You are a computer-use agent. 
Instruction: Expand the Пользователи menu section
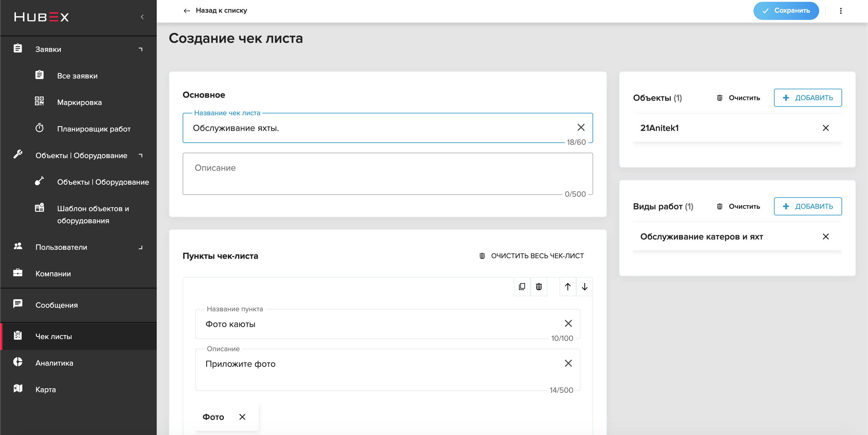[x=140, y=247]
